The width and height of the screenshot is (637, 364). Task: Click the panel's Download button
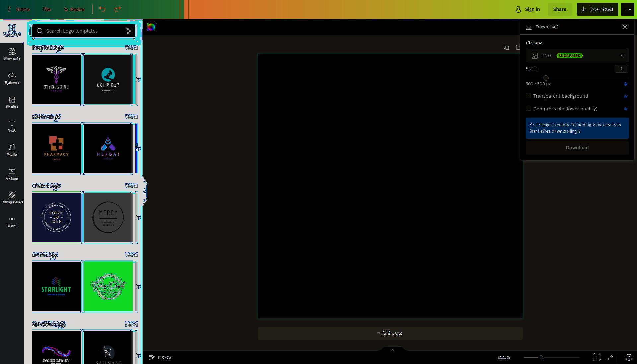(x=577, y=148)
